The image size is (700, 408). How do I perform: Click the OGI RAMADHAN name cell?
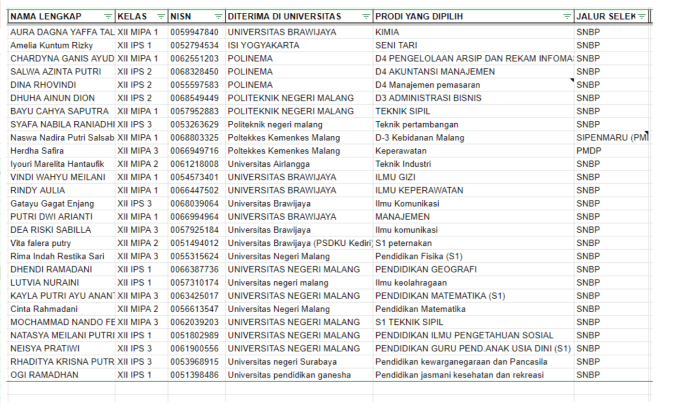(x=44, y=374)
